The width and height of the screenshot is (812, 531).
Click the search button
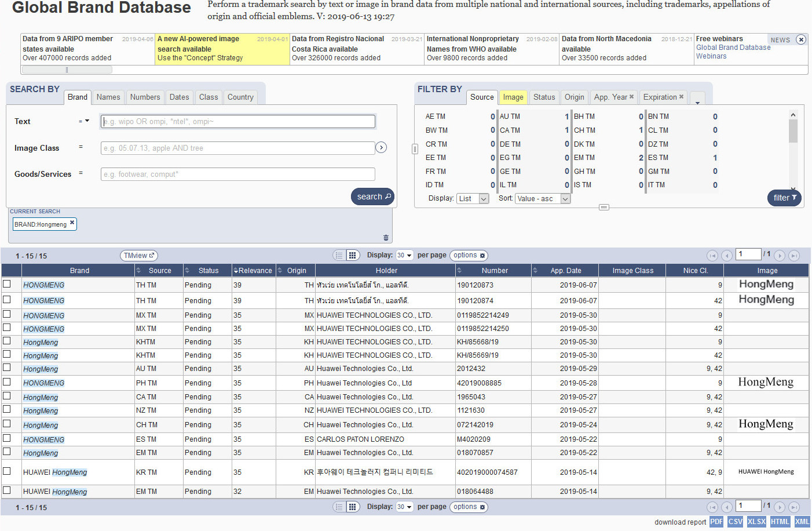pyautogui.click(x=372, y=197)
